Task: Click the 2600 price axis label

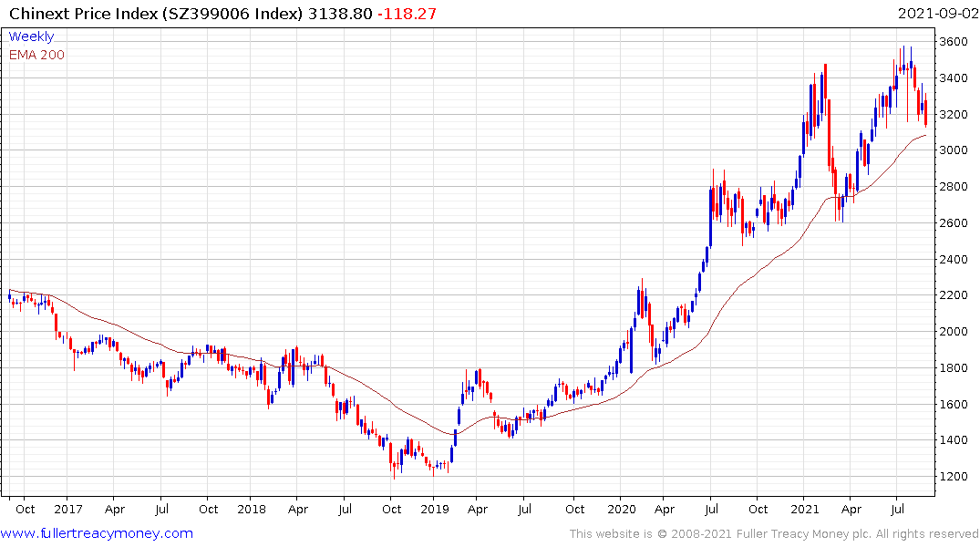Action: [954, 222]
